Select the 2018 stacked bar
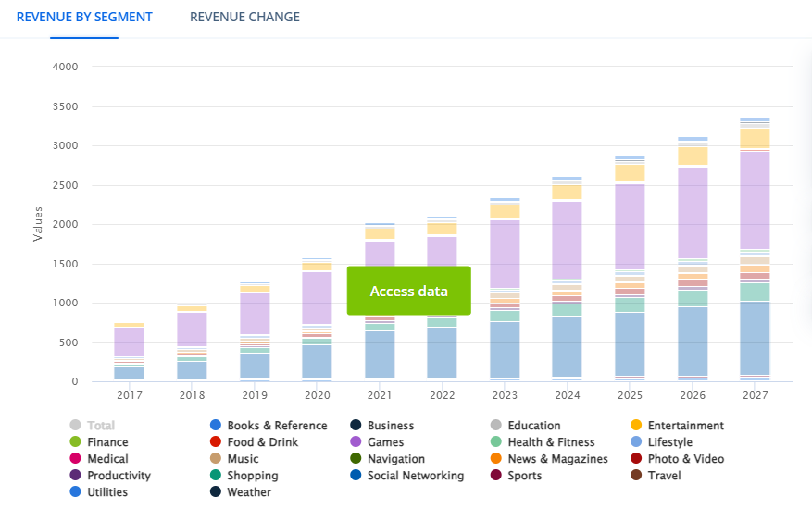The width and height of the screenshot is (812, 521). tap(192, 343)
